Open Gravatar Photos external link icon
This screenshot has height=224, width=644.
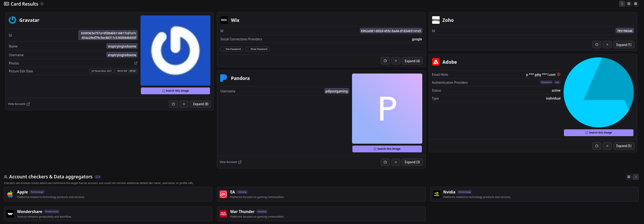coord(136,63)
